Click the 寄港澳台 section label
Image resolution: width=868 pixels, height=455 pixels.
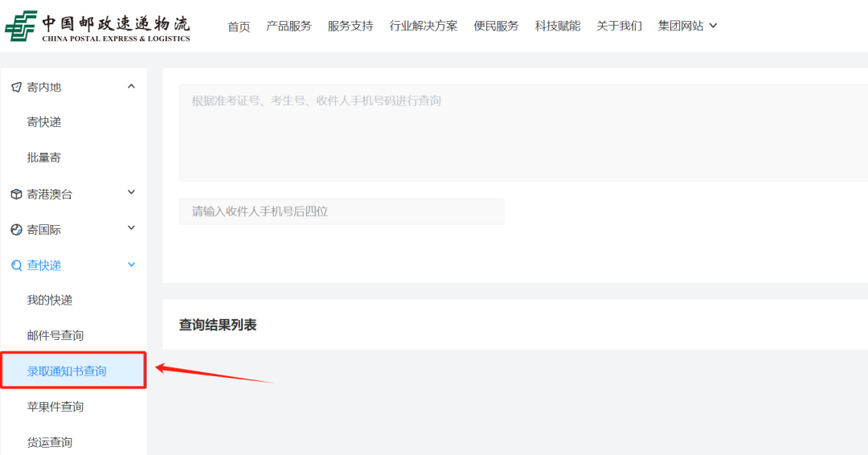(50, 195)
